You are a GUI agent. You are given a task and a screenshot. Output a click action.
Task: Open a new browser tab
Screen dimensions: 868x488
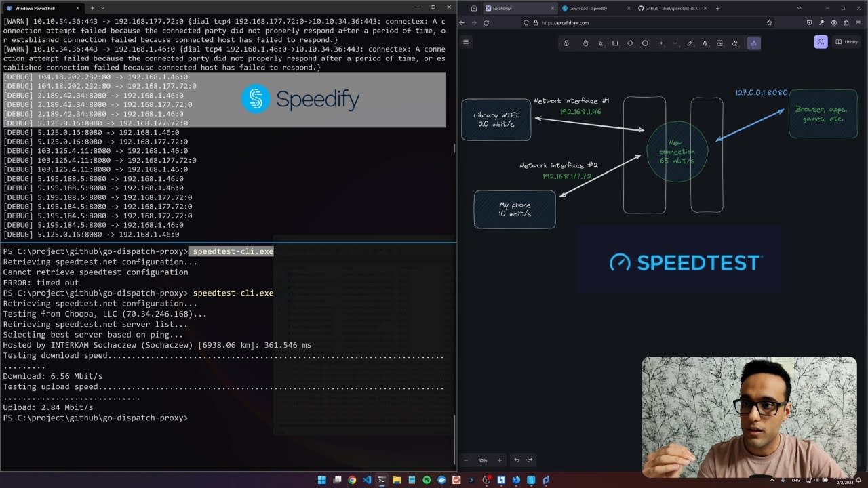[718, 8]
